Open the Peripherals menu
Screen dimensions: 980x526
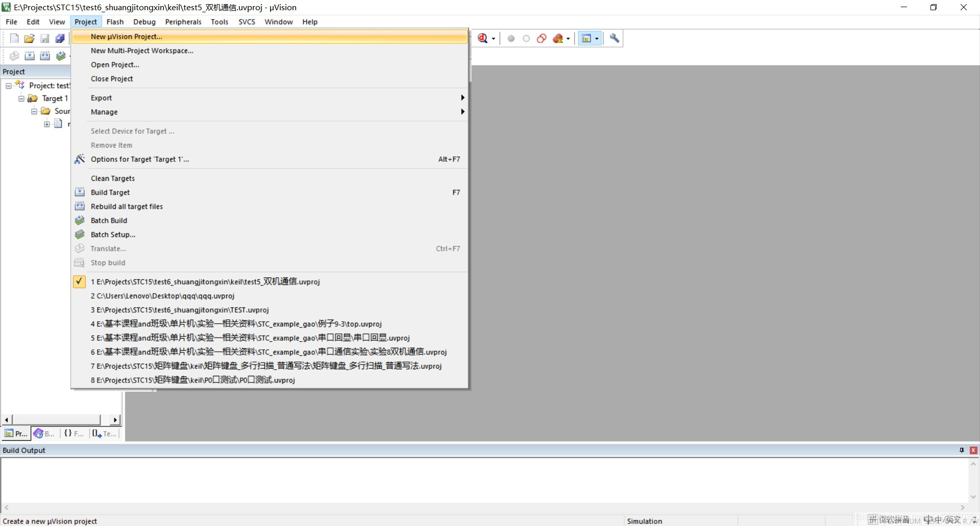183,21
